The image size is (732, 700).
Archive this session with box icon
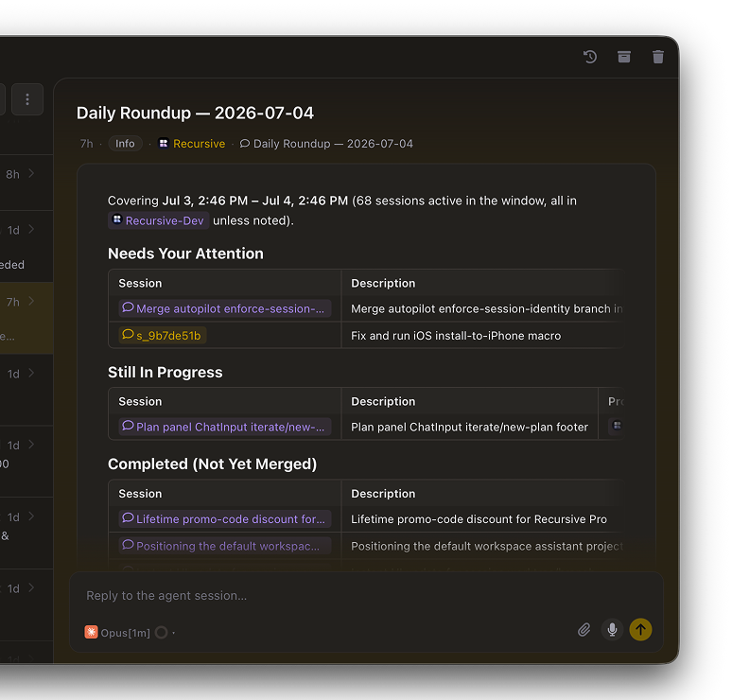tap(624, 57)
